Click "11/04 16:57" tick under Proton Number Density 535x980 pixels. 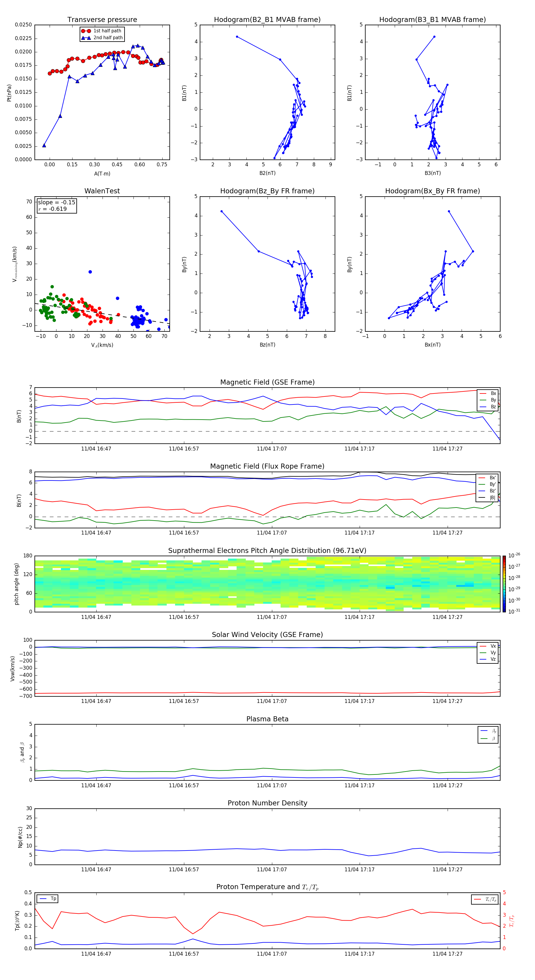(x=184, y=870)
